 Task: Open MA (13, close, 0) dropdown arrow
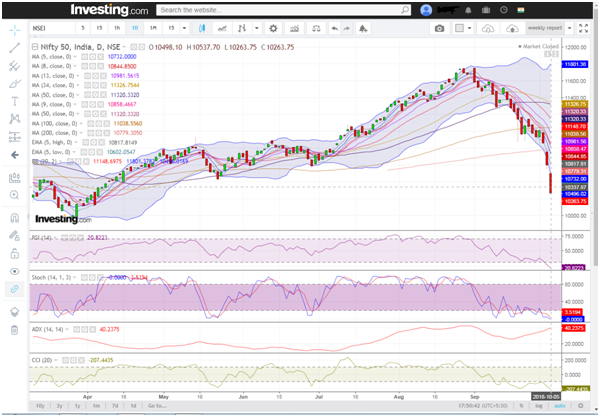[78, 76]
